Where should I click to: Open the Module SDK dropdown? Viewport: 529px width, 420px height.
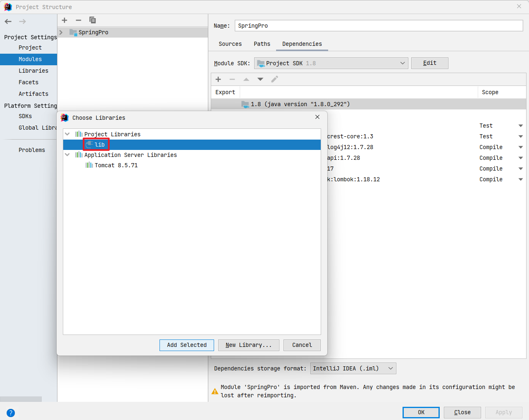click(331, 63)
